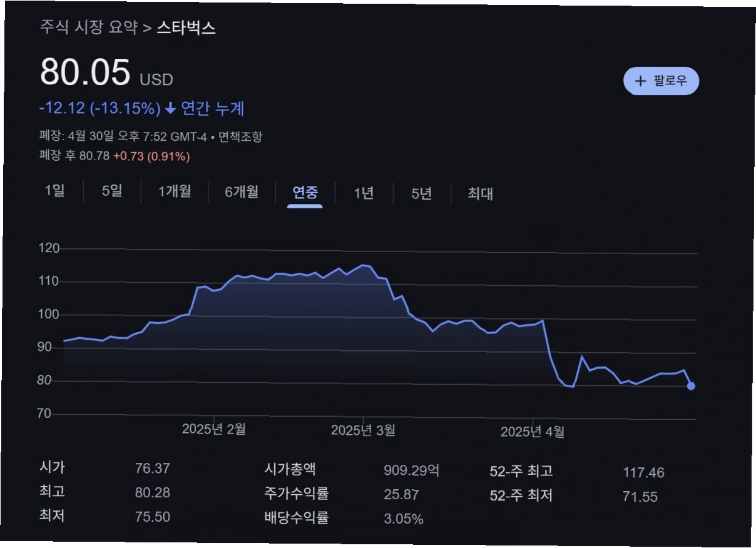
Task: Click the 스타벅스 breadcrumb title
Action: [x=186, y=28]
